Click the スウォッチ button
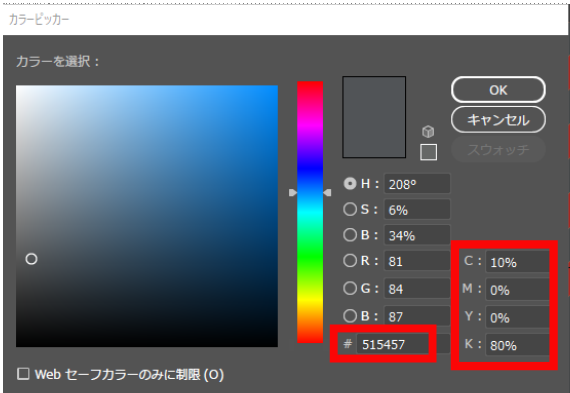The height and width of the screenshot is (393, 570). tap(498, 149)
